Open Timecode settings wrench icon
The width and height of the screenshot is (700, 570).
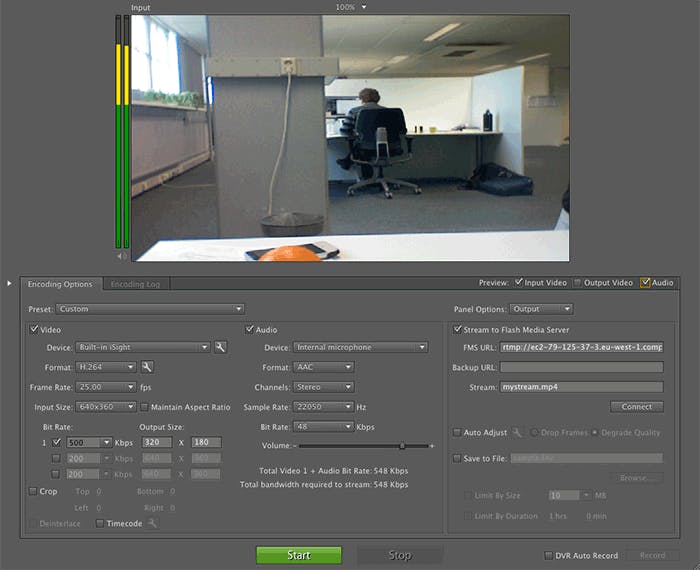tap(153, 523)
